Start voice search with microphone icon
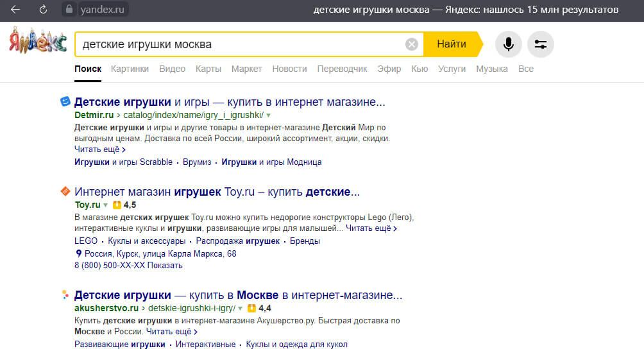Image resolution: width=644 pixels, height=358 pixels. pyautogui.click(x=509, y=44)
